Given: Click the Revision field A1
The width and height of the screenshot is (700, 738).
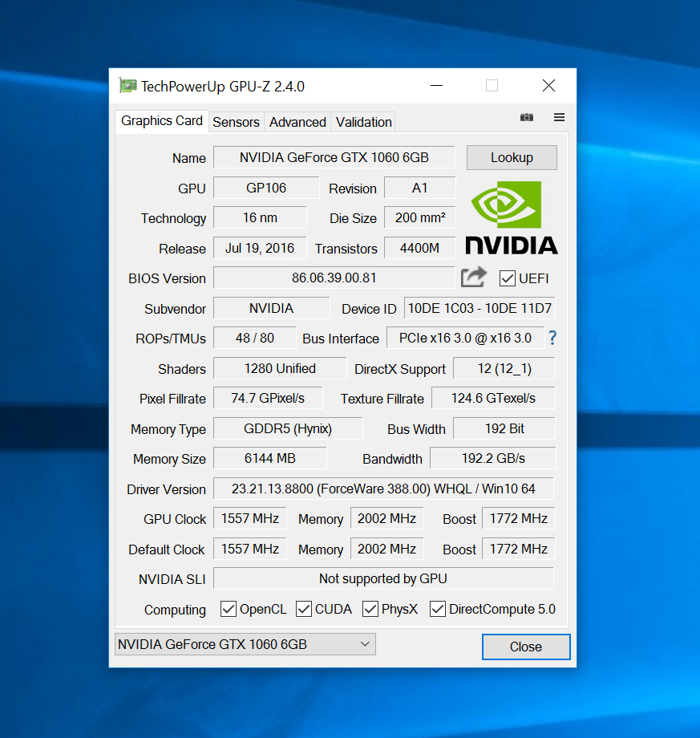Looking at the screenshot, I should 419,188.
